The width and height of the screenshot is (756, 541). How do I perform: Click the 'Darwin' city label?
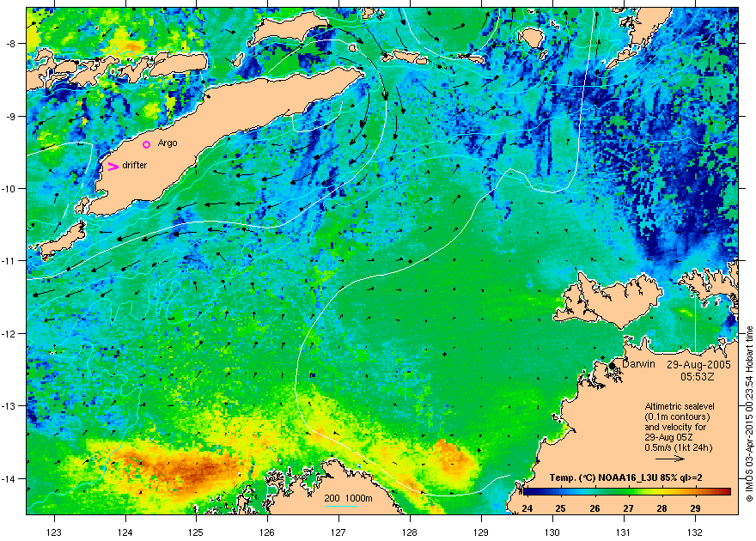[x=638, y=364]
